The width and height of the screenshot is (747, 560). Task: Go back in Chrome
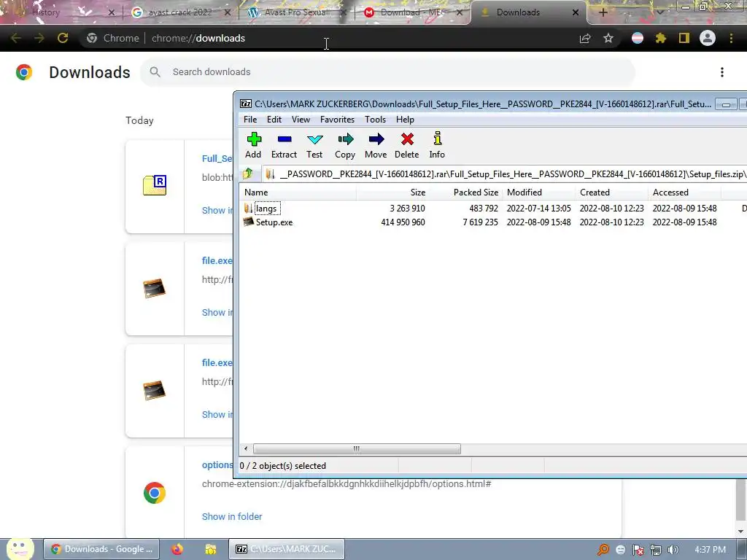[16, 38]
